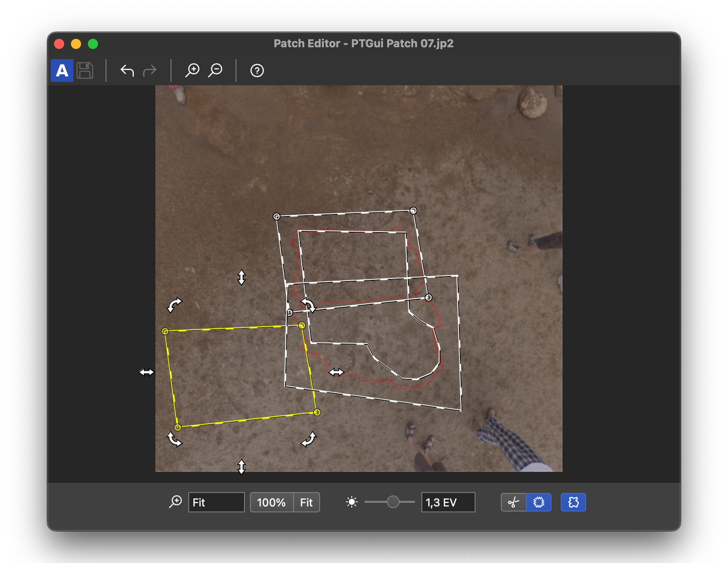Click the rotate arrow at the yellow box's top-left
728x563 pixels.
[174, 305]
